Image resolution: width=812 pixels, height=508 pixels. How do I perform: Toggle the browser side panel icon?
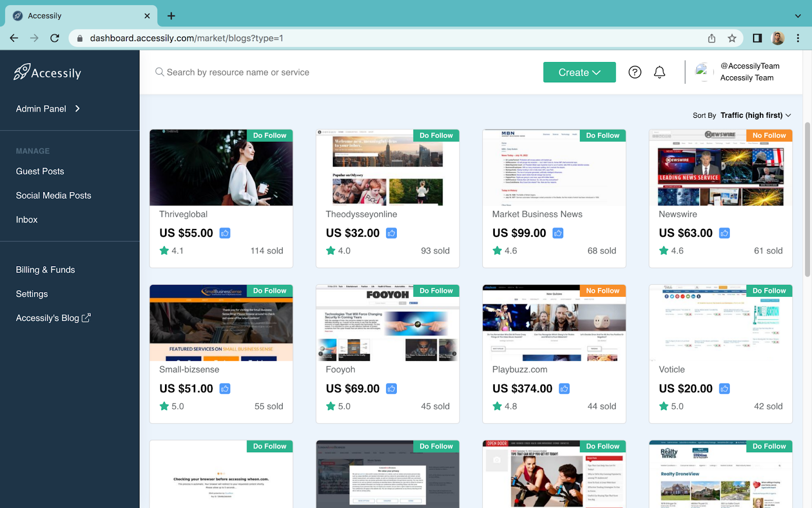coord(757,38)
